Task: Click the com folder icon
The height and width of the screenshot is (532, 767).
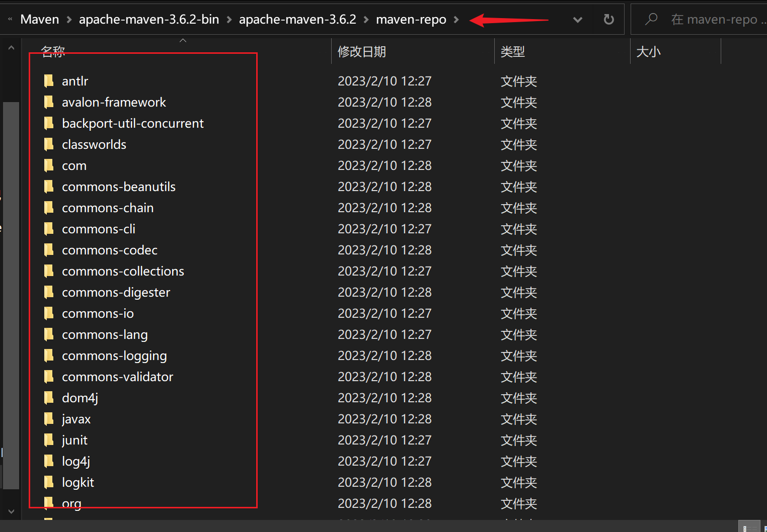Action: pyautogui.click(x=49, y=165)
